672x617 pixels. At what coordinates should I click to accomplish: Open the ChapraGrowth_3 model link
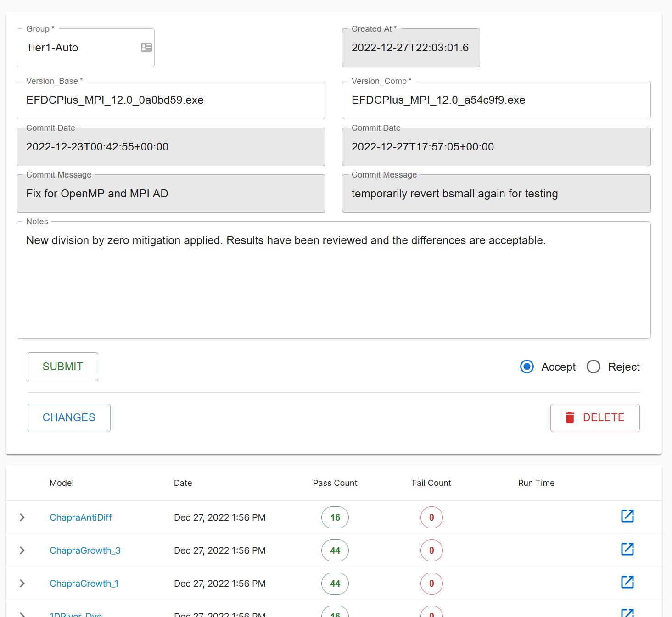[x=85, y=550]
